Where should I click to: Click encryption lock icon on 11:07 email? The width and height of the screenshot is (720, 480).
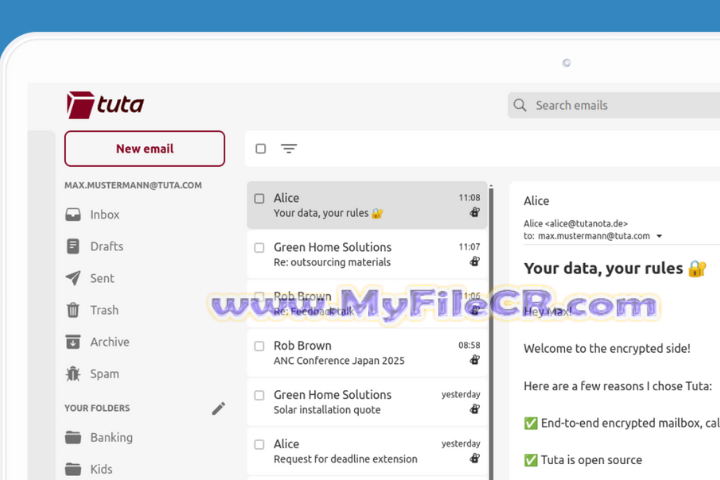(x=475, y=261)
